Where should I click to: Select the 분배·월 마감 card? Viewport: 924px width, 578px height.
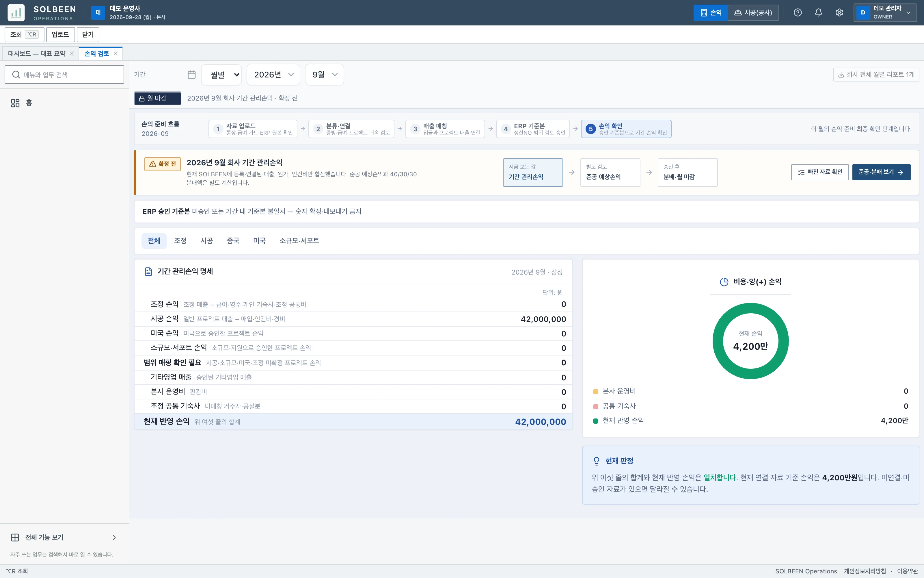(688, 173)
